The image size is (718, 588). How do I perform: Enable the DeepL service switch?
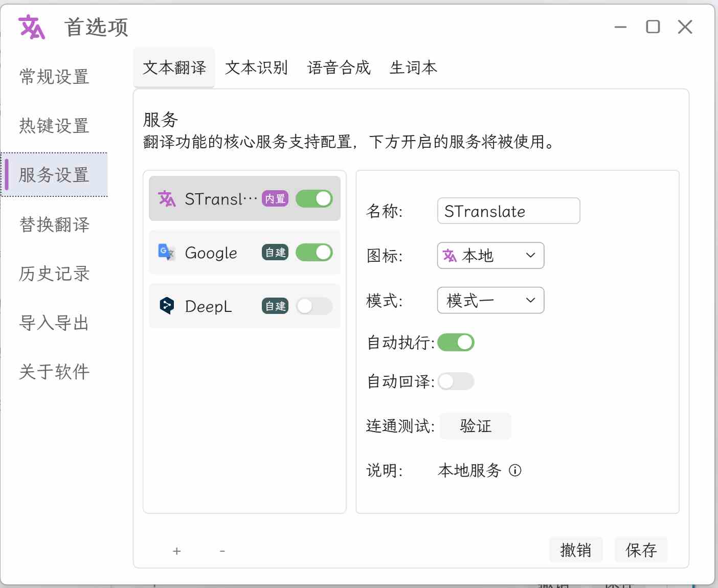[314, 306]
